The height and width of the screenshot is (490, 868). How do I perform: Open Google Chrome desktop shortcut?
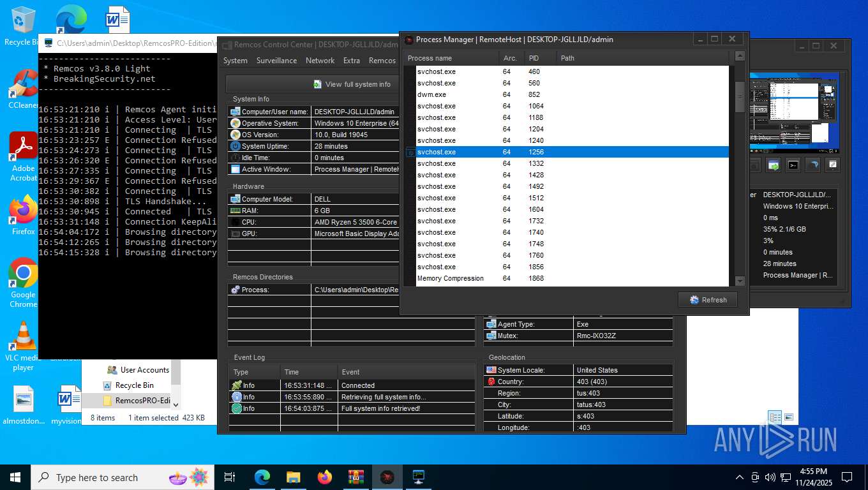tap(23, 283)
